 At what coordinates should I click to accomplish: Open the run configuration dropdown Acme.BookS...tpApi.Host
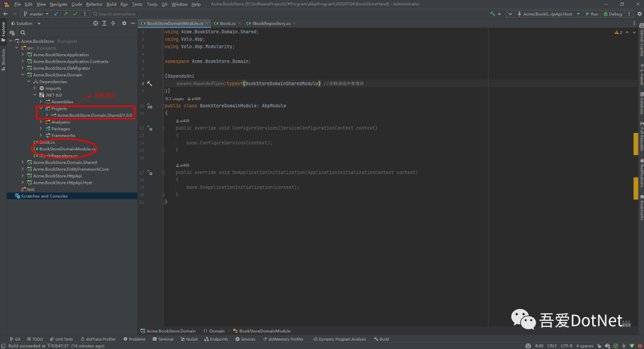point(549,14)
